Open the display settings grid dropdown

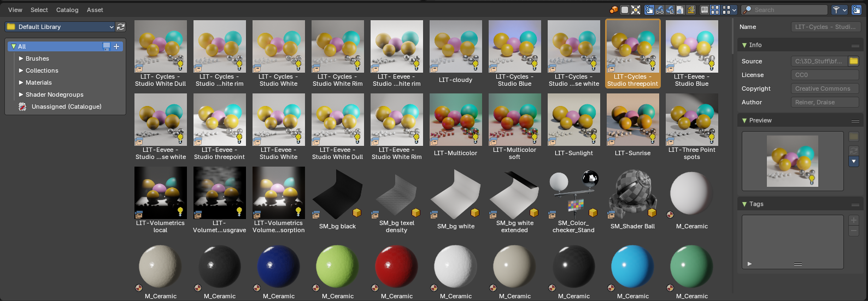730,10
